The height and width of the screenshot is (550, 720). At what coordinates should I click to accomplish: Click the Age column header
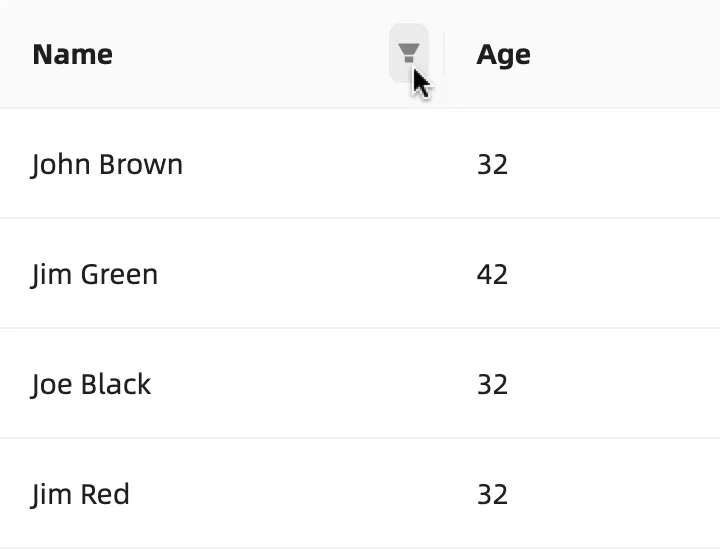pyautogui.click(x=503, y=54)
